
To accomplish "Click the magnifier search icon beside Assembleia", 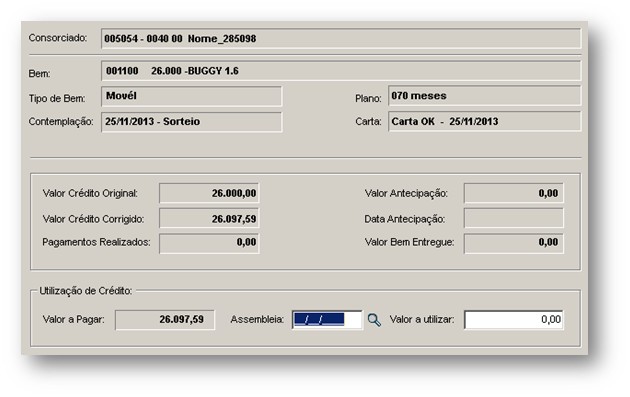I will pos(374,320).
